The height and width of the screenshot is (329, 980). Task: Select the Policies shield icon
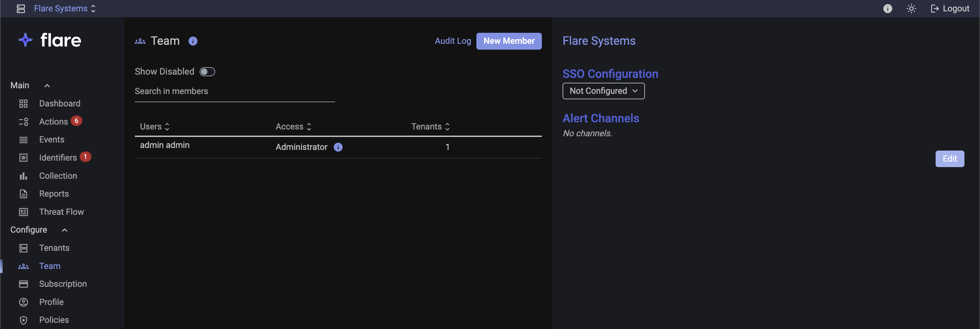[x=23, y=320]
